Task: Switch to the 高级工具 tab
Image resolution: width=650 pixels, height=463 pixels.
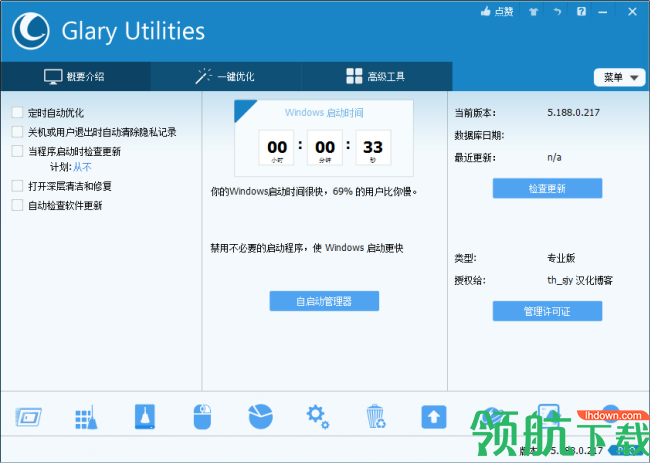Action: 376,76
